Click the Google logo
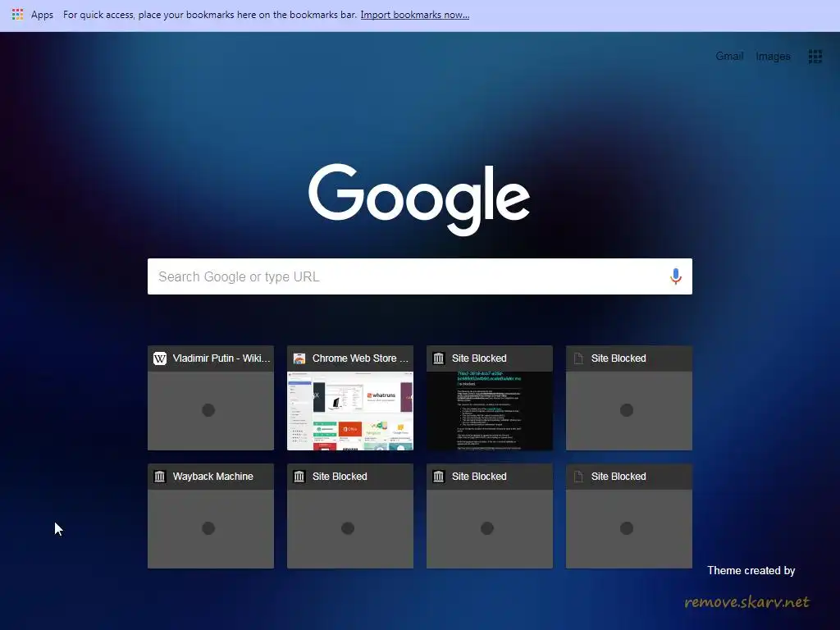 419,199
